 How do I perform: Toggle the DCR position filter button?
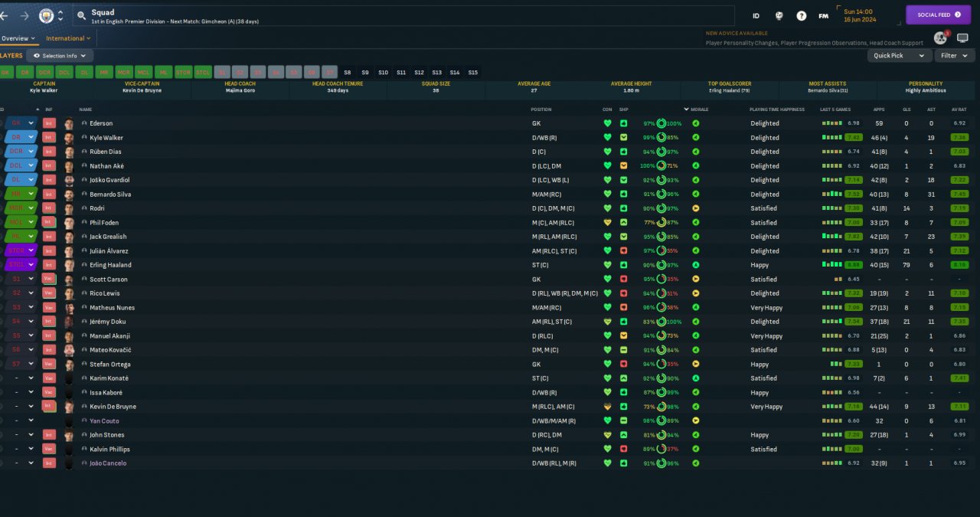pos(45,73)
